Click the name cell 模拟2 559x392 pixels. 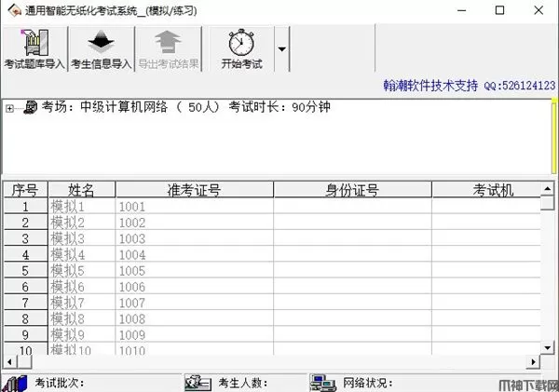[82, 223]
